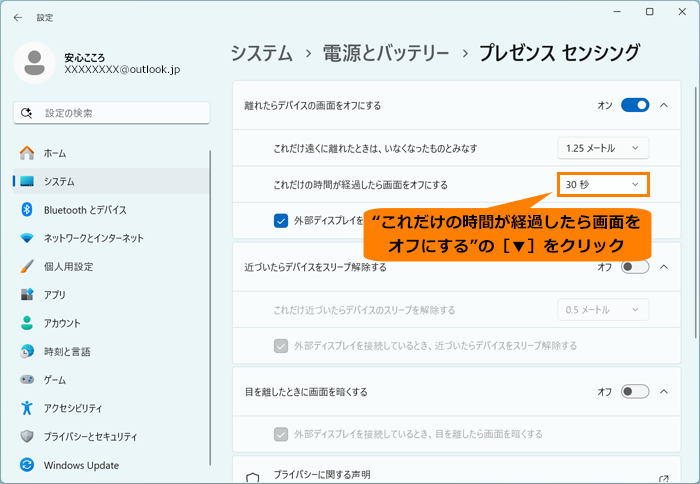Click the ホーム house icon
The width and height of the screenshot is (700, 484).
pyautogui.click(x=27, y=153)
